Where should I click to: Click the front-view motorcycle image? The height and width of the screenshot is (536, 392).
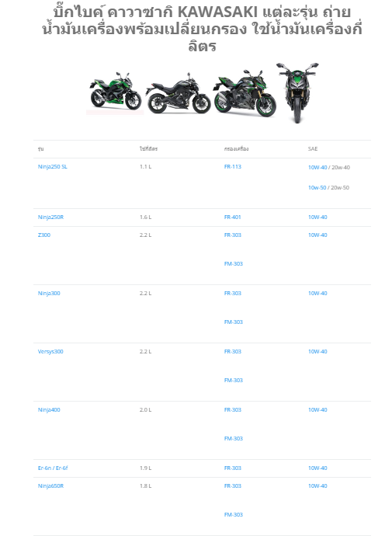[x=297, y=92]
